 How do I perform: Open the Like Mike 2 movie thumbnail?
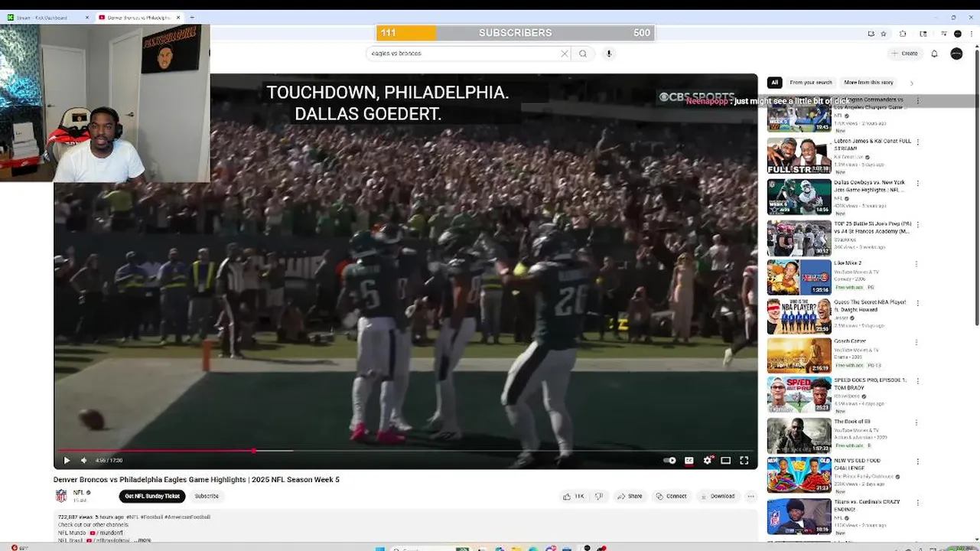pyautogui.click(x=799, y=277)
